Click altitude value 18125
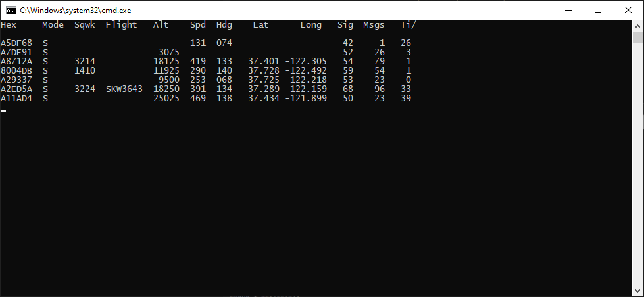Viewport: 644px width, 297px height. point(166,62)
